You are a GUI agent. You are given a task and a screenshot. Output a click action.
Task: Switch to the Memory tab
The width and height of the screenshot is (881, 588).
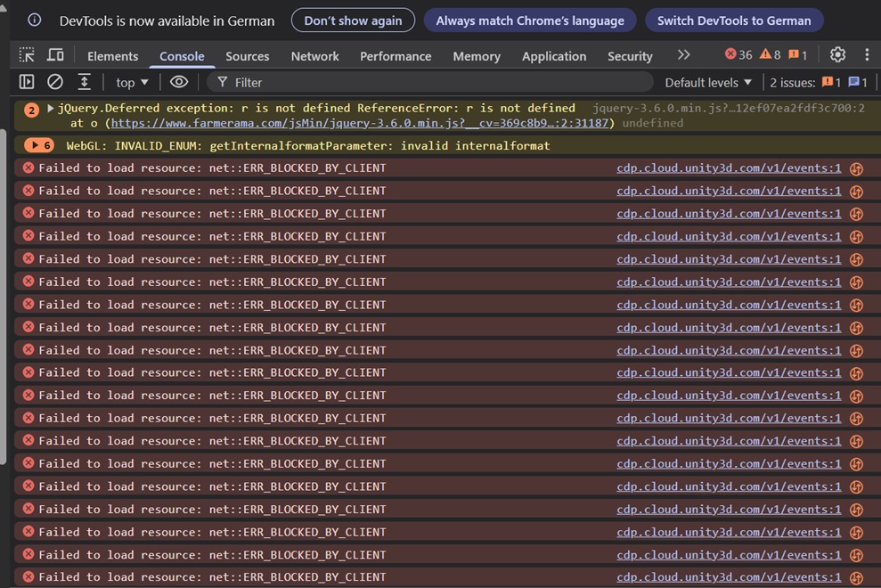click(x=477, y=56)
